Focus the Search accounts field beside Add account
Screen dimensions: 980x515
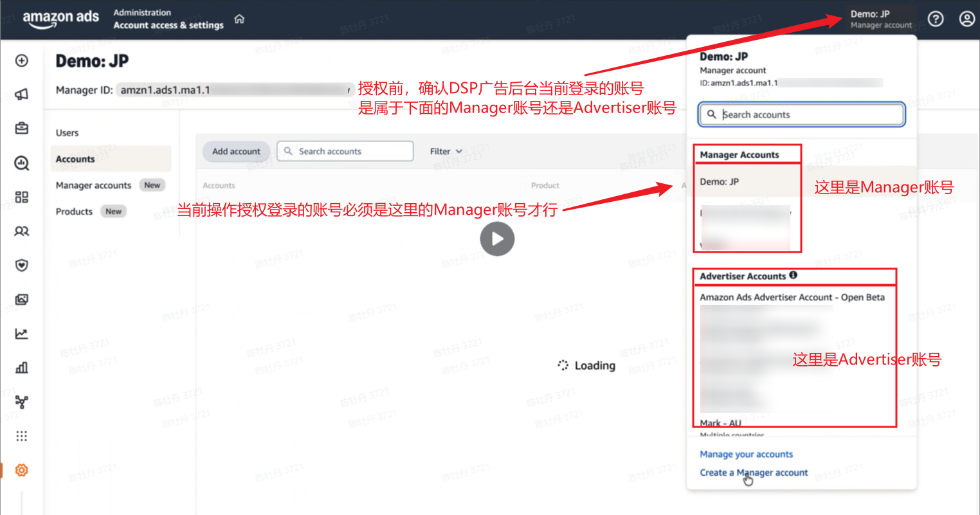345,151
